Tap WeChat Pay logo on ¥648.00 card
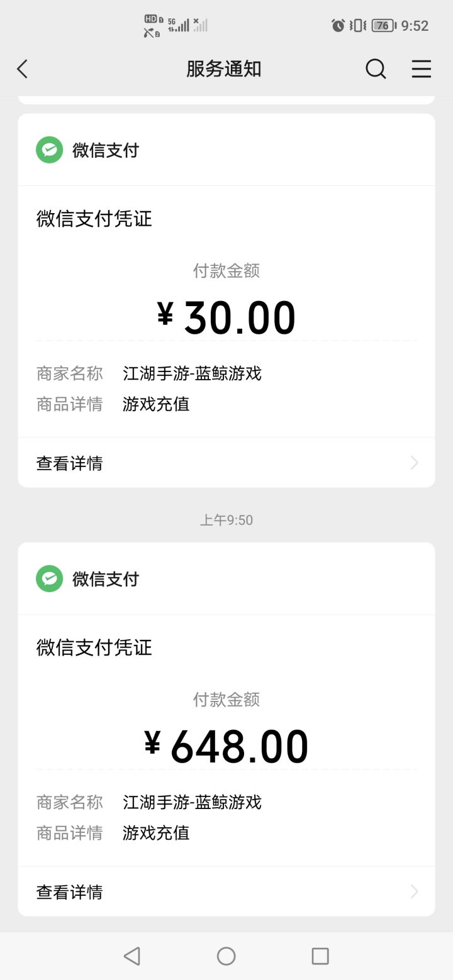Screen dimensions: 453x980 [x=49, y=579]
